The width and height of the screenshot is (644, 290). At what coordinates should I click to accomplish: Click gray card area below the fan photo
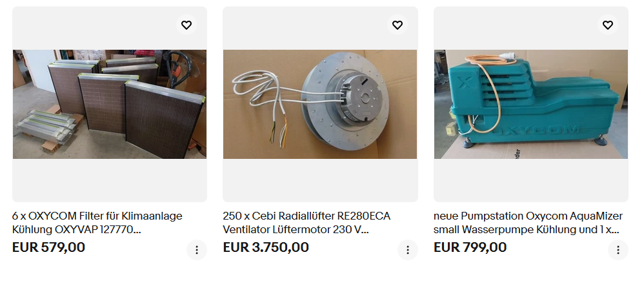[x=320, y=180]
